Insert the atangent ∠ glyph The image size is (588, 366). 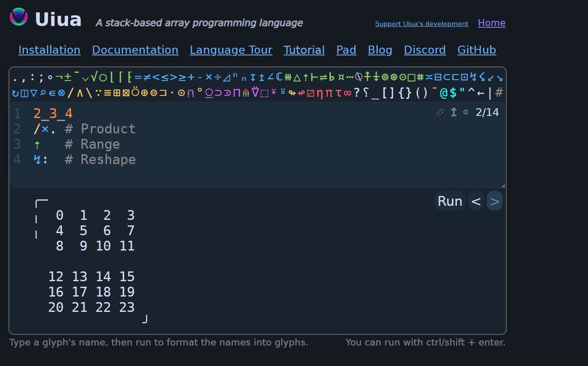270,77
